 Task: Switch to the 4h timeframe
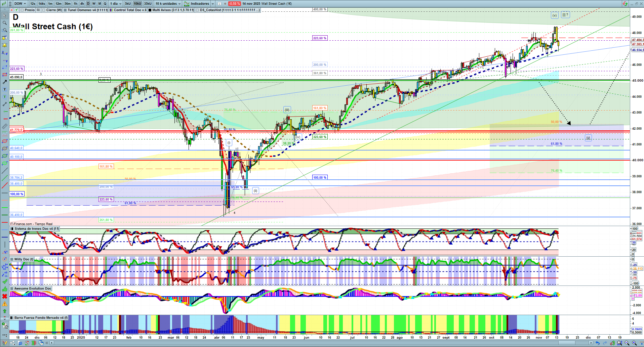pos(82,4)
